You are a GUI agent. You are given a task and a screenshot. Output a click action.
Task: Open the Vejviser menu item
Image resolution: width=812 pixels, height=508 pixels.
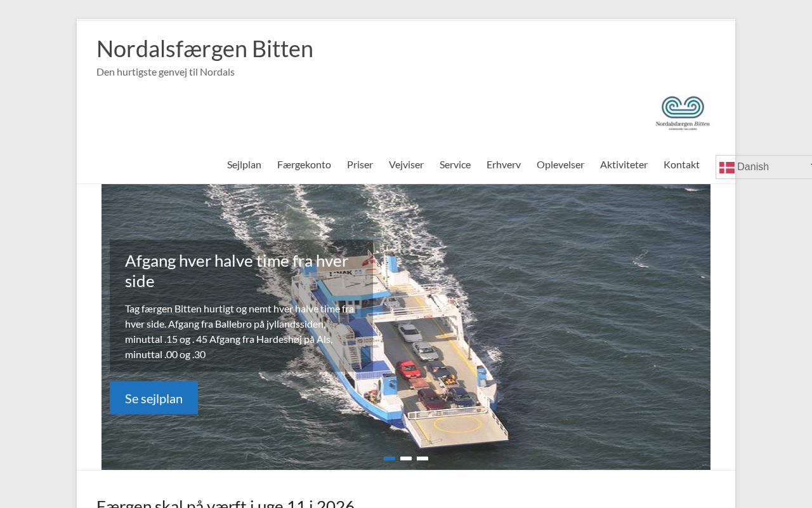pyautogui.click(x=406, y=164)
